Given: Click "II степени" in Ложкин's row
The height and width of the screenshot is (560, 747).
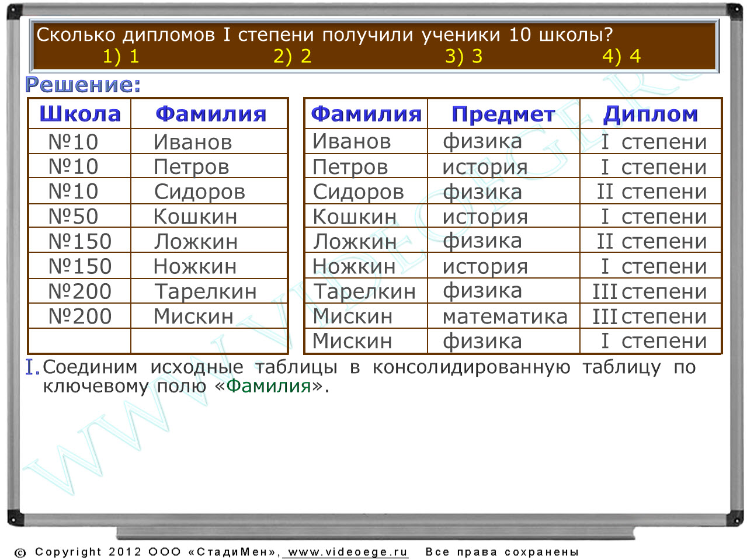Looking at the screenshot, I should [652, 242].
